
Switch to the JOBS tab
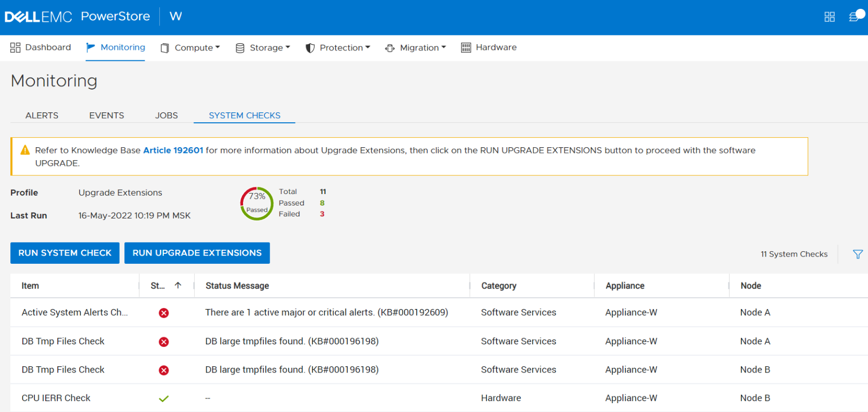(167, 115)
